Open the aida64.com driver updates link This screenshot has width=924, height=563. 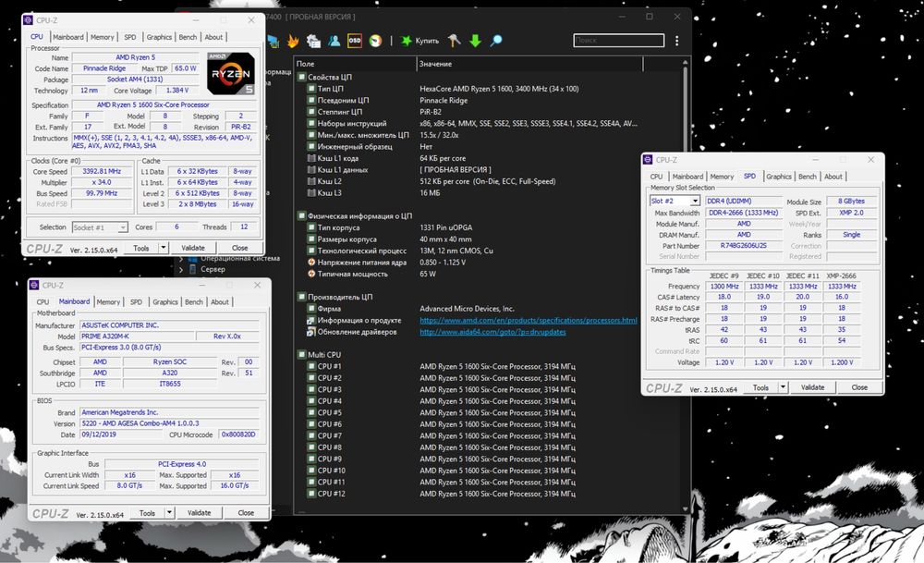click(x=492, y=332)
